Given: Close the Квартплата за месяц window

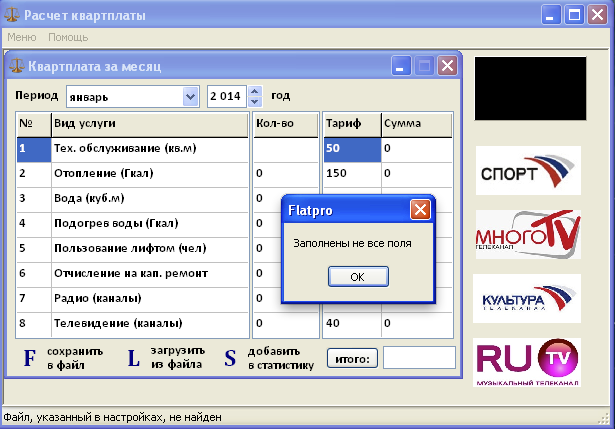Looking at the screenshot, I should coord(447,65).
